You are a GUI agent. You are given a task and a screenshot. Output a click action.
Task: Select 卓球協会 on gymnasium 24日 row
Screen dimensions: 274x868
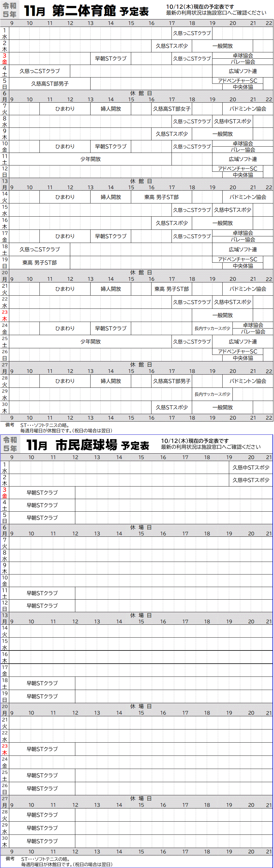click(x=253, y=325)
